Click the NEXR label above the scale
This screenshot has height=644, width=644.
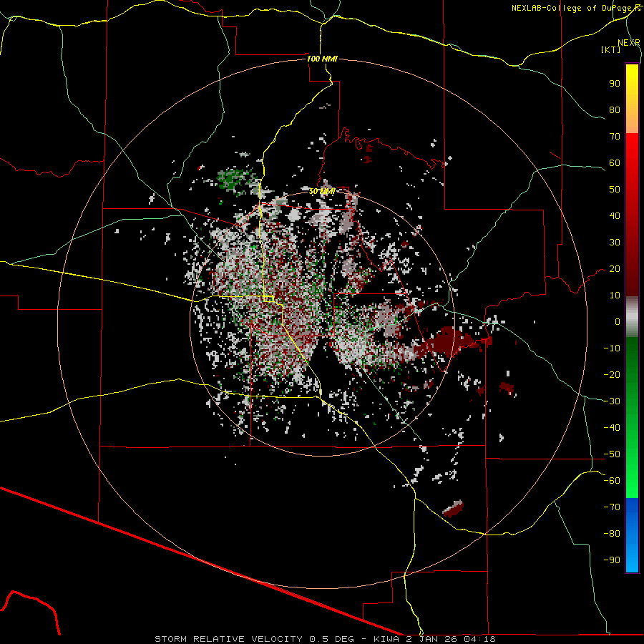pyautogui.click(x=629, y=43)
